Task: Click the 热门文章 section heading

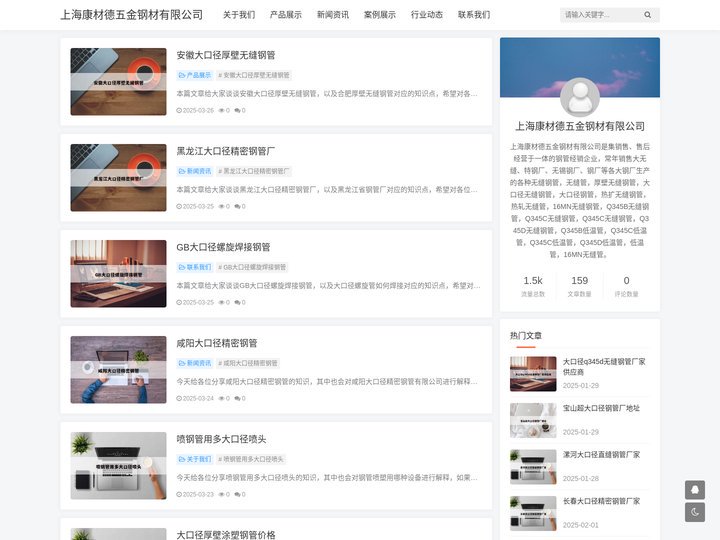Action: pyautogui.click(x=526, y=336)
